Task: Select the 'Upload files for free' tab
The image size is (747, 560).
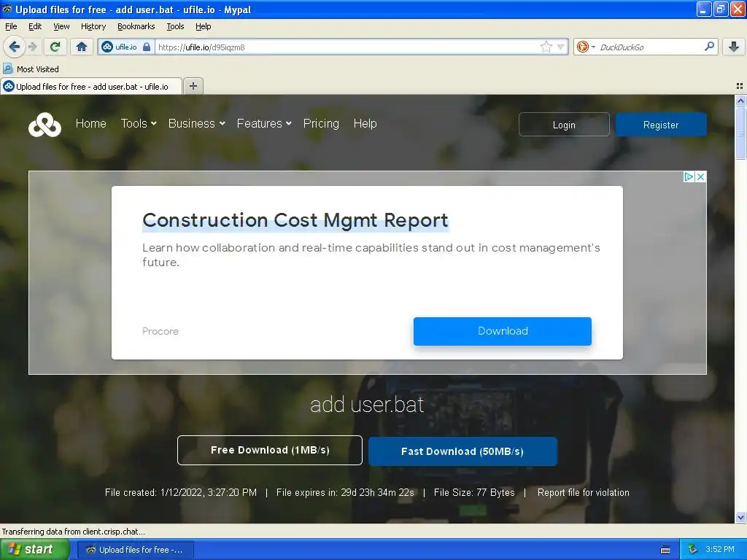Action: point(91,86)
